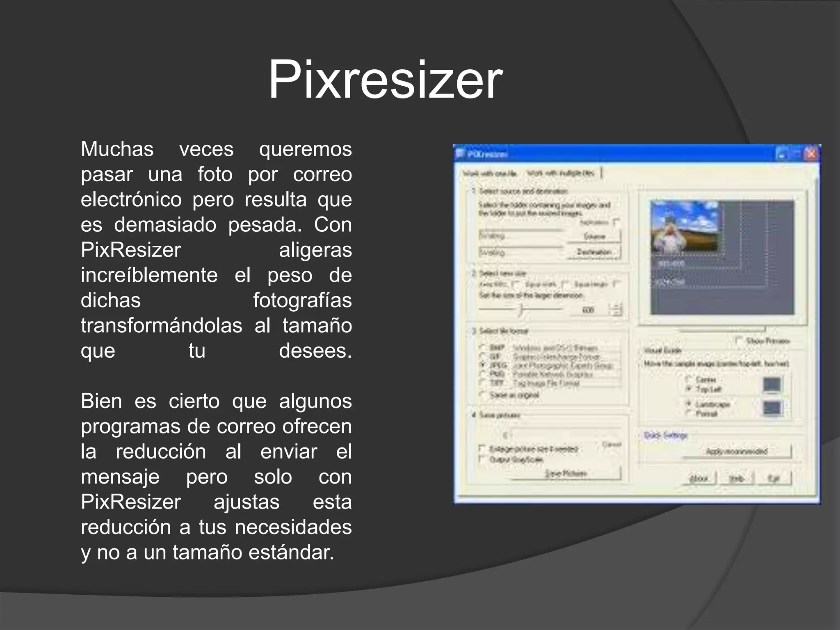Open the About dialog button
The height and width of the screenshot is (630, 840).
(699, 478)
